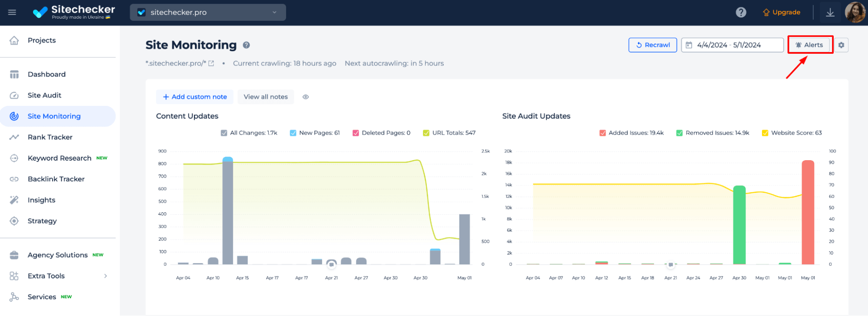868x316 pixels.
Task: Open Site Audit section
Action: coord(44,95)
